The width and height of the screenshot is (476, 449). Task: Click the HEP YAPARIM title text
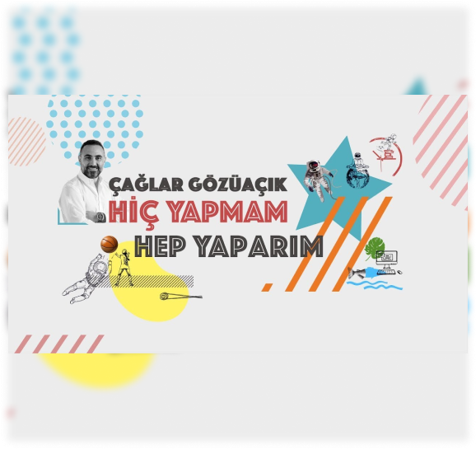(x=229, y=246)
